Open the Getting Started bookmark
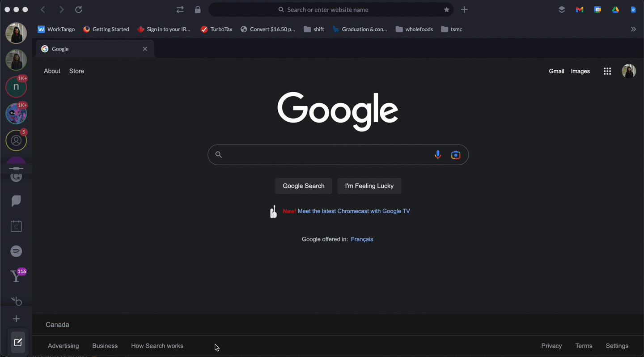 coord(106,29)
